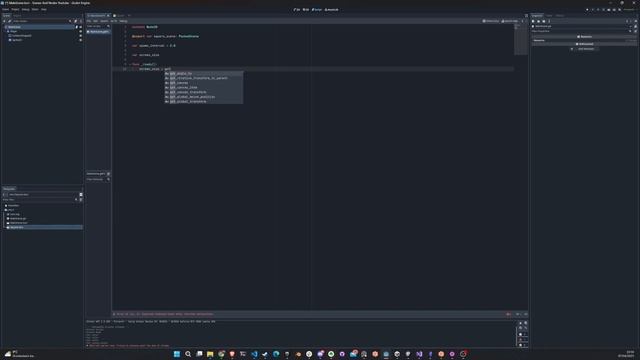Instantiate a child scene with link icon

click(x=9, y=21)
